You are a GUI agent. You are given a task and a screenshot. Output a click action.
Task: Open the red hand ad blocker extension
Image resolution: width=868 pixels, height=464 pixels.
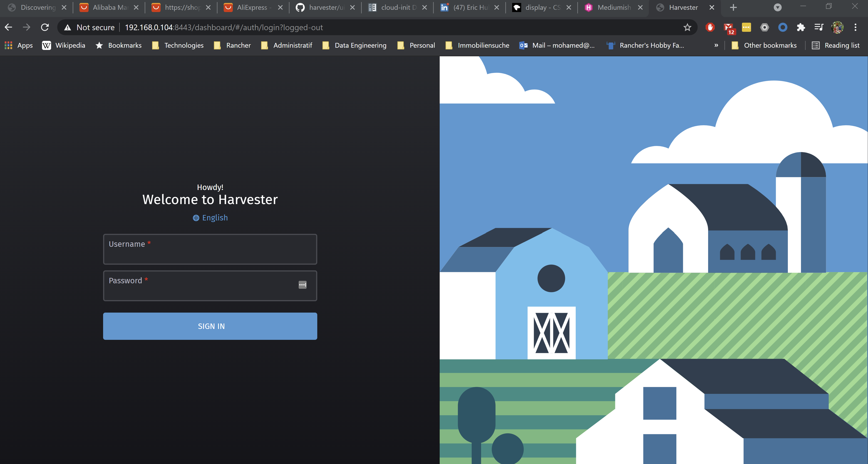pyautogui.click(x=710, y=27)
